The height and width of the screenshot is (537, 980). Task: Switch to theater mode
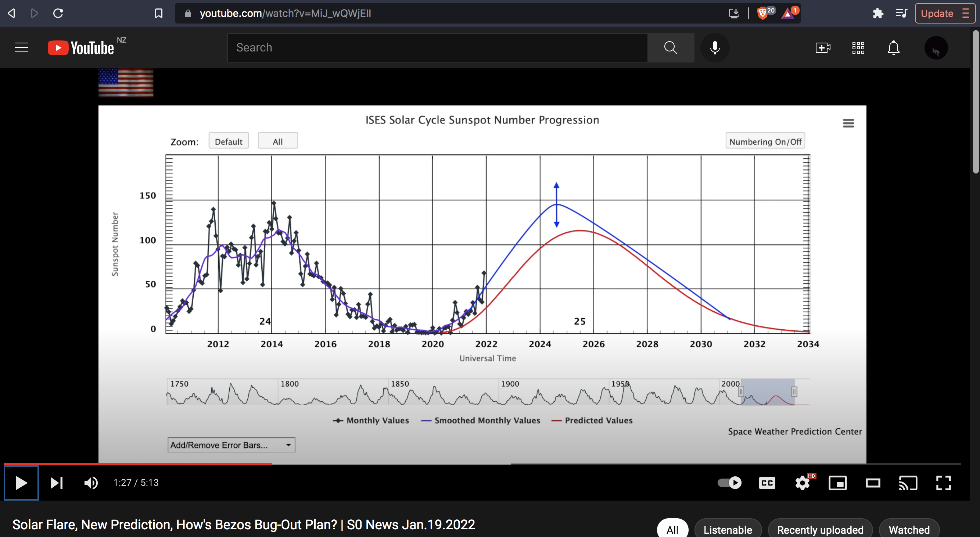click(x=873, y=483)
